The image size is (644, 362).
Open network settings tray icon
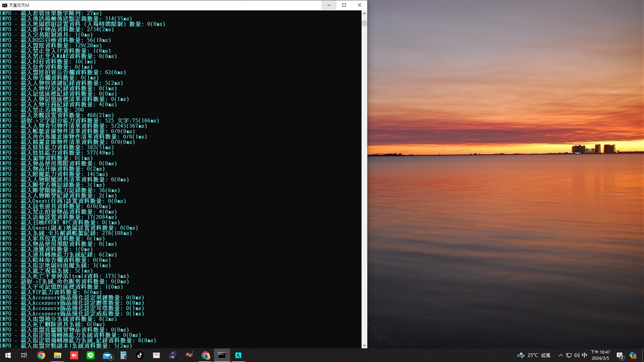tap(569, 355)
